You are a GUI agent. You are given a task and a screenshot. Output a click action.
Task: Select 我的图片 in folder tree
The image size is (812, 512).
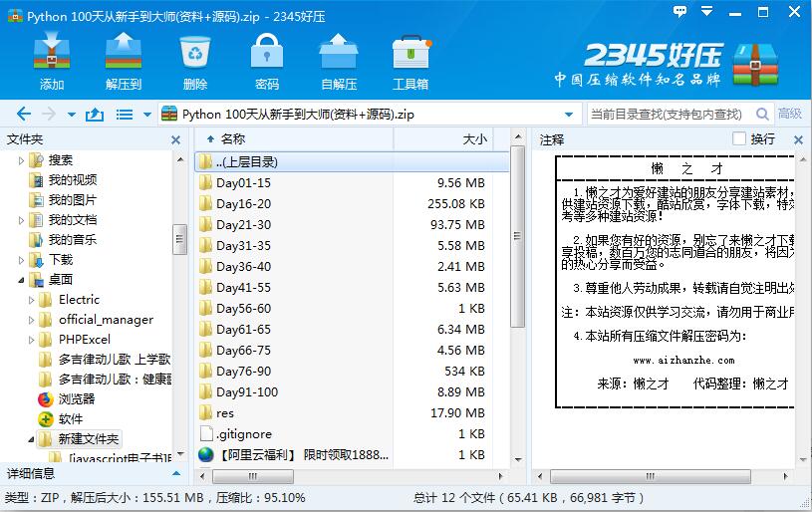73,200
